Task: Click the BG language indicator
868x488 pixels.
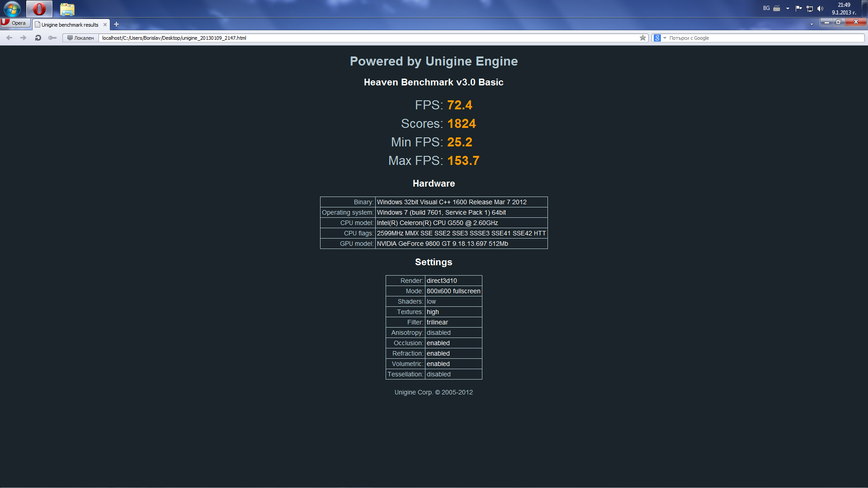Action: (x=766, y=8)
